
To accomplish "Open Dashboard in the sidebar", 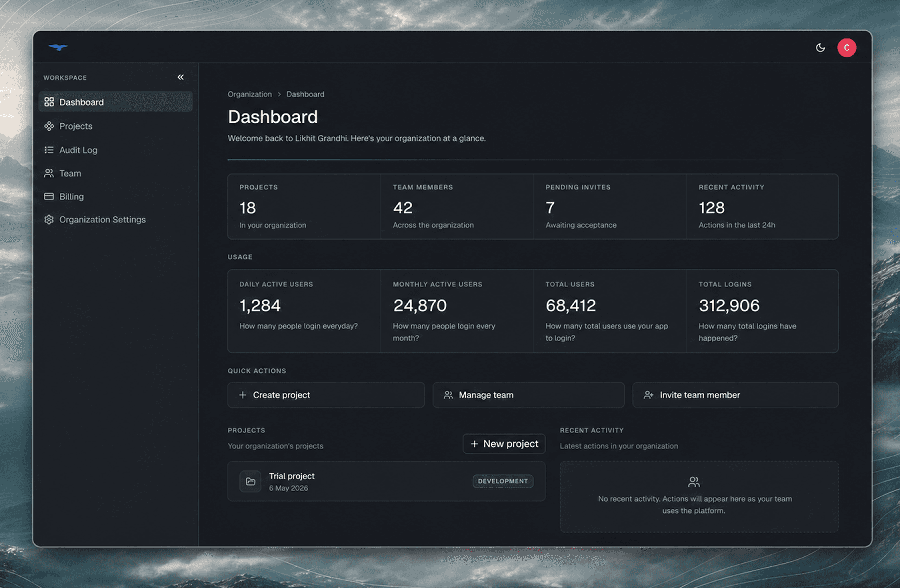I will pos(115,102).
